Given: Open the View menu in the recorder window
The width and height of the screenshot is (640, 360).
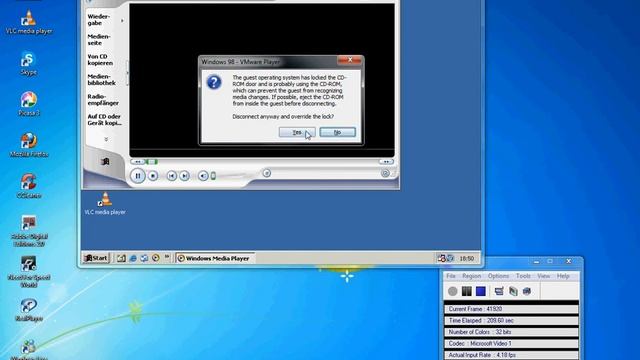Looking at the screenshot, I should (x=543, y=276).
